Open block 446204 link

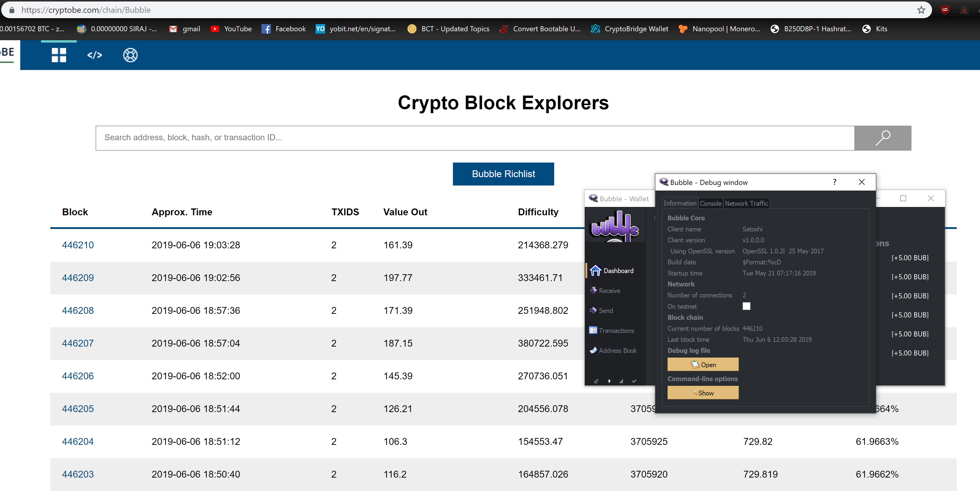click(78, 441)
